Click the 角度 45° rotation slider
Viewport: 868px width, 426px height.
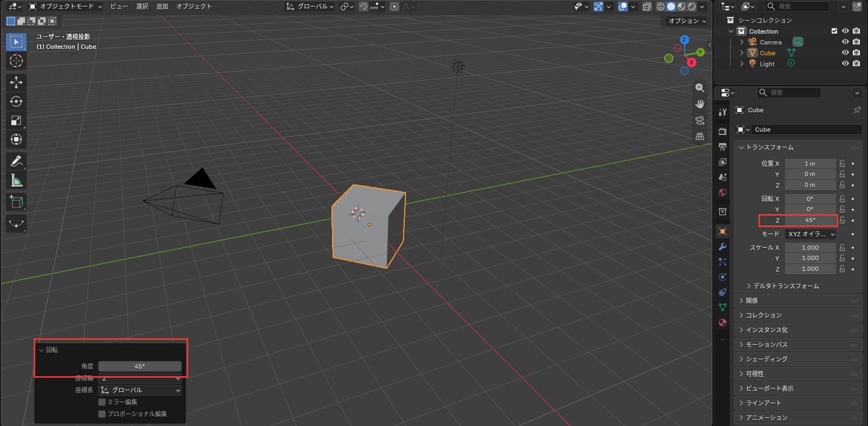click(140, 366)
